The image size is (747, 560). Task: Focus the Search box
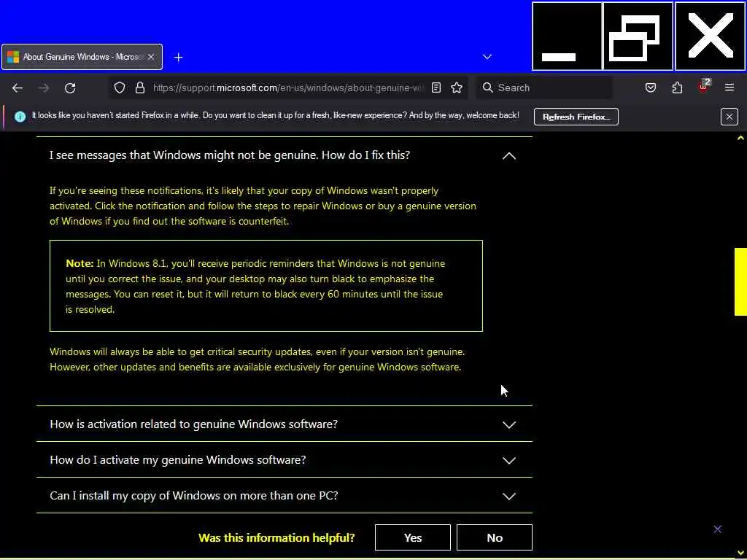point(544,87)
